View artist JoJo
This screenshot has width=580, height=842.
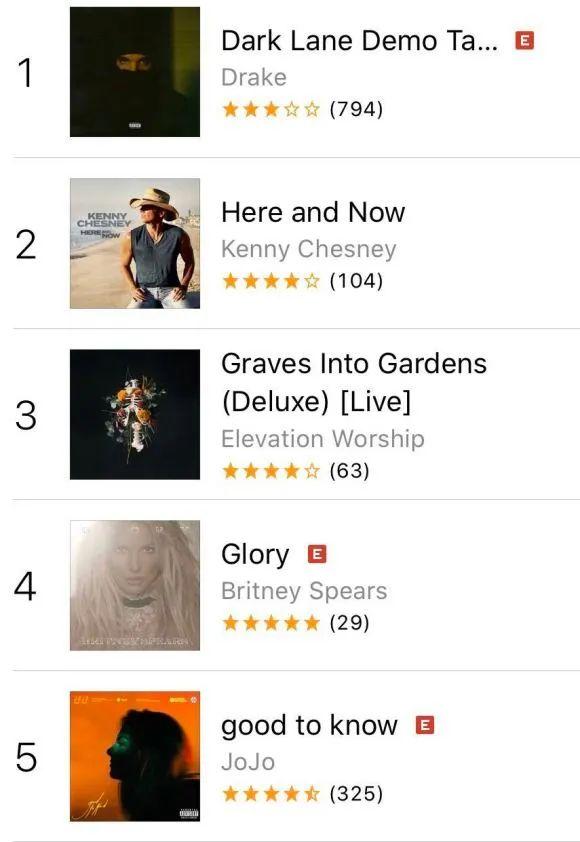tap(248, 762)
